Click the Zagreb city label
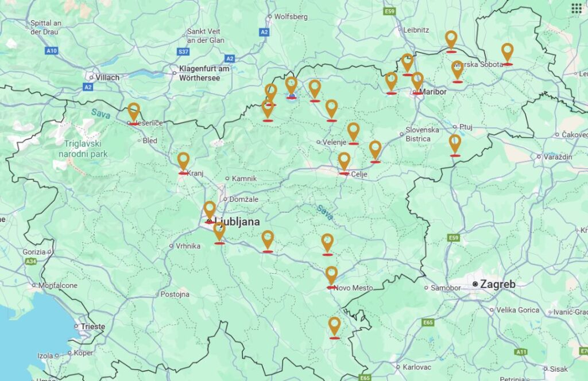Image resolution: width=588 pixels, height=381 pixels. pyautogui.click(x=498, y=285)
